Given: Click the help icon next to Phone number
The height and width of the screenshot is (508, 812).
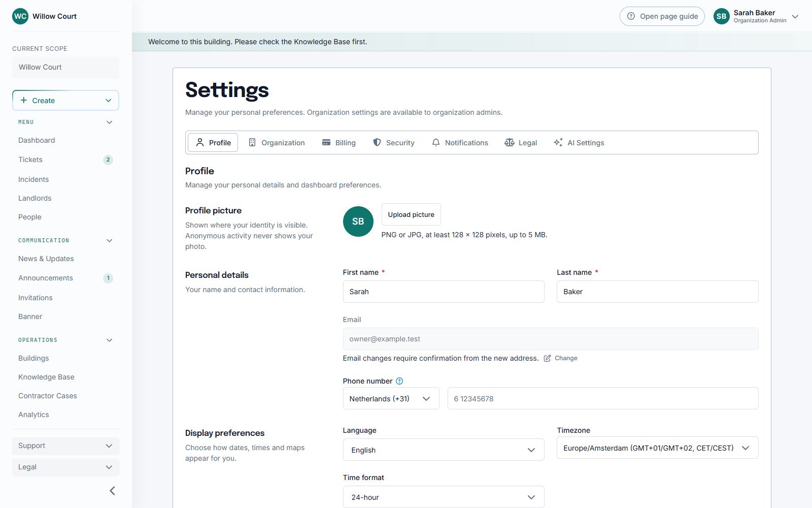Looking at the screenshot, I should click(399, 381).
